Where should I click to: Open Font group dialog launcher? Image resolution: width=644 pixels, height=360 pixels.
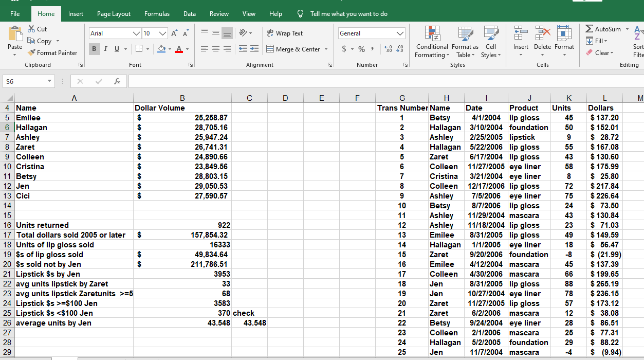(x=191, y=65)
